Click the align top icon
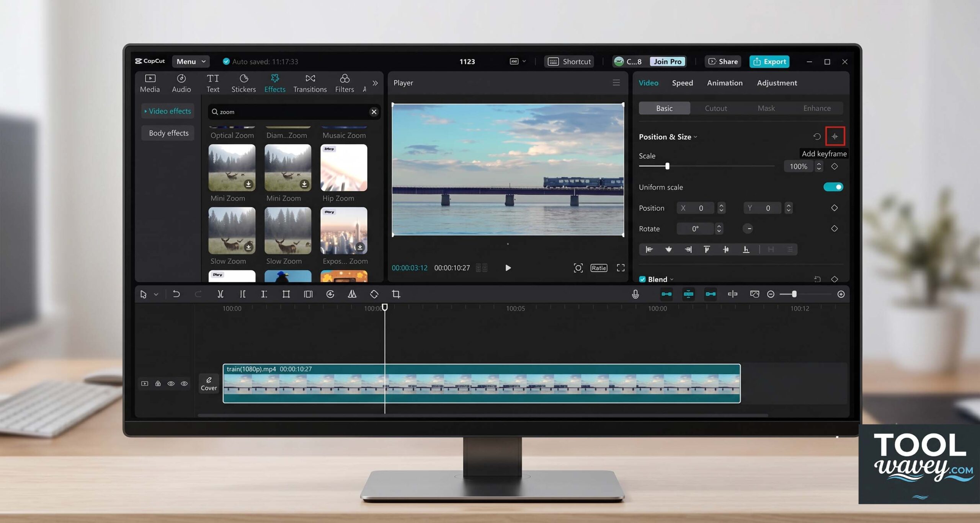 click(x=707, y=249)
